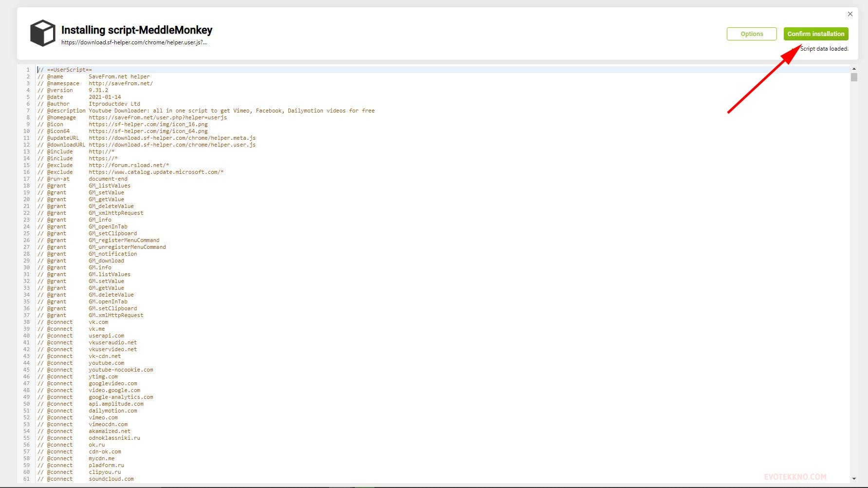
Task: Click the @include value "https://*"
Action: coord(103,158)
